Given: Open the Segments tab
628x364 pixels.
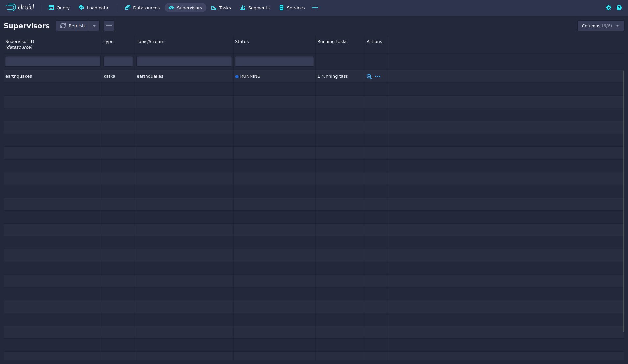Looking at the screenshot, I should (x=255, y=8).
